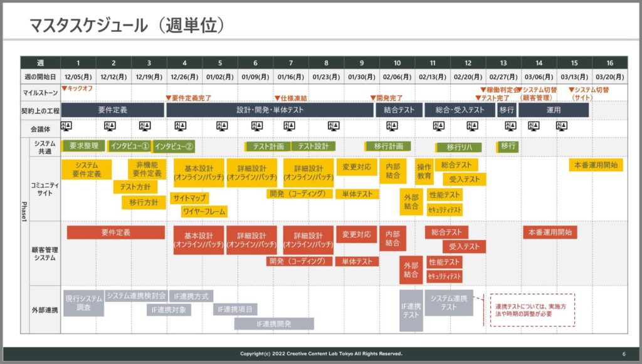
Task: Select the meeting icon in week 10
Action: click(392, 125)
